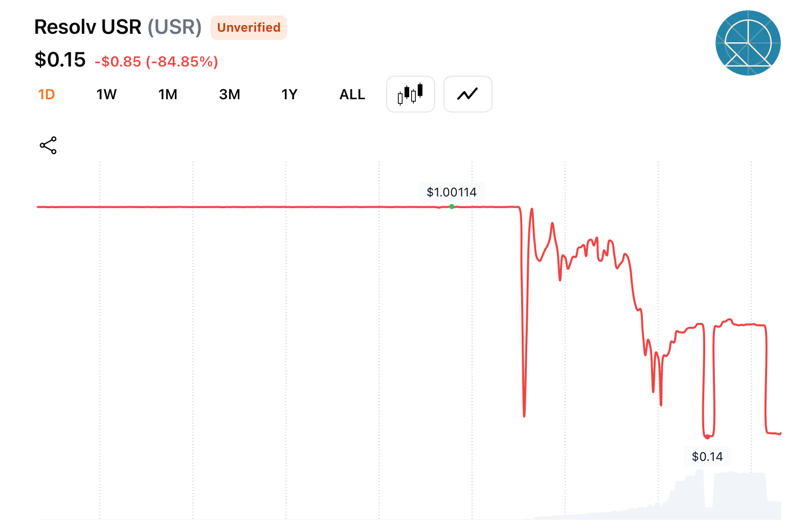Viewport: 806px width, 532px height.
Task: Click the $1.00114 price tooltip
Action: [452, 192]
